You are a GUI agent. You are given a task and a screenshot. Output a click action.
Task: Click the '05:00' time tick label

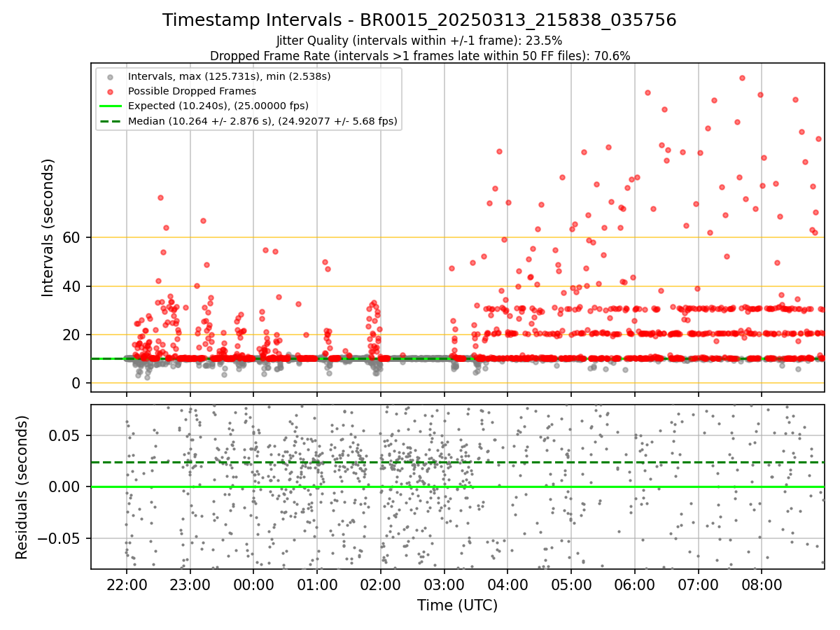(571, 584)
